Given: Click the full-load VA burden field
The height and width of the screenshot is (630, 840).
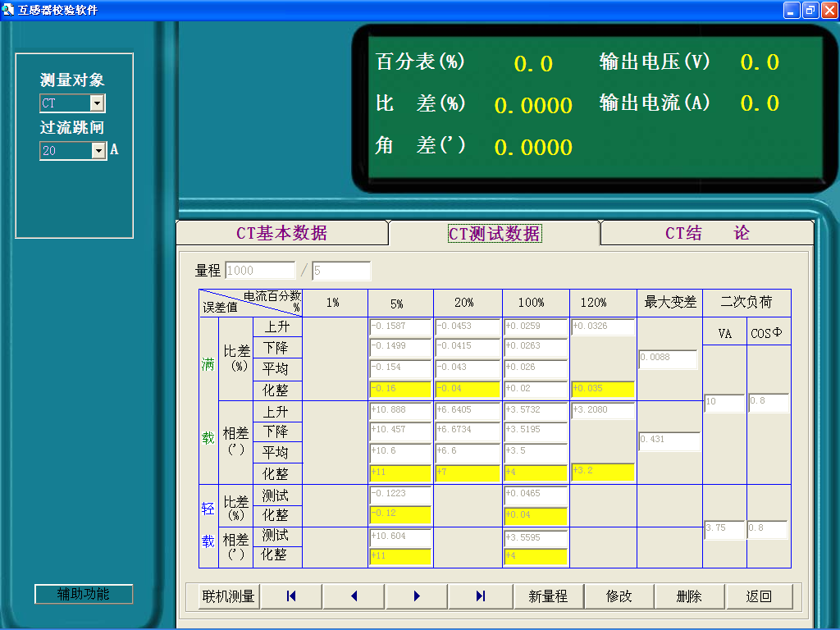Looking at the screenshot, I should [724, 403].
